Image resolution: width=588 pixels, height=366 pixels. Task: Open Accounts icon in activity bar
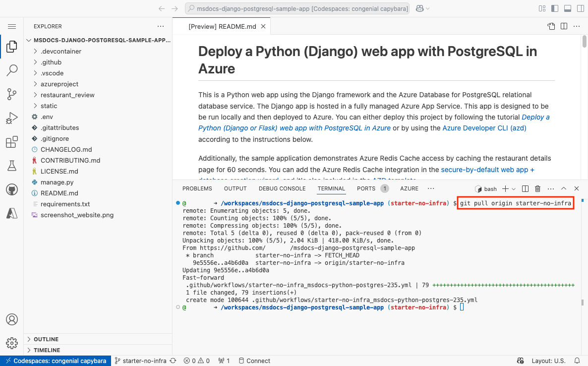[x=12, y=319]
